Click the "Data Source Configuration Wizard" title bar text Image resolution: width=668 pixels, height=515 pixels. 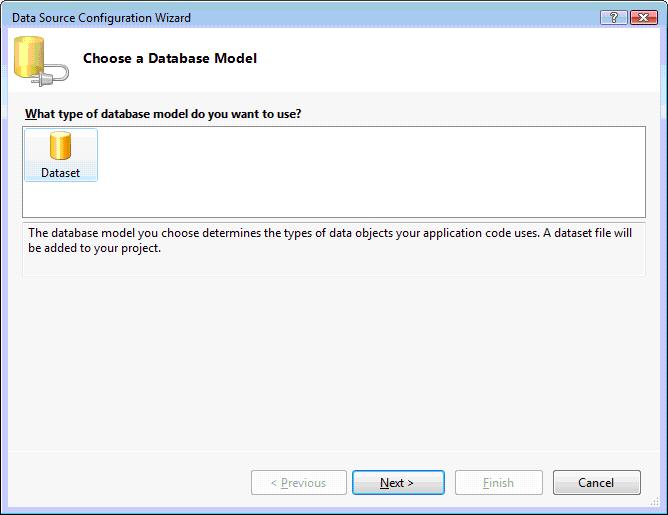pos(101,18)
